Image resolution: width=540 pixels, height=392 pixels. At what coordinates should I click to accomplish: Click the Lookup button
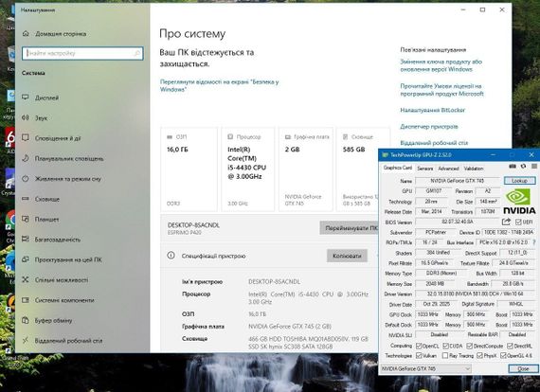pyautogui.click(x=519, y=181)
